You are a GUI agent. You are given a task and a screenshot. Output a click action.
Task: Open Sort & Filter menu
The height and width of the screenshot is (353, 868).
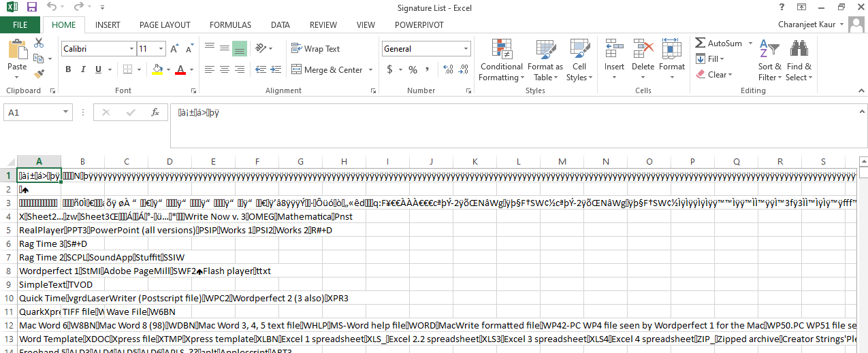770,61
